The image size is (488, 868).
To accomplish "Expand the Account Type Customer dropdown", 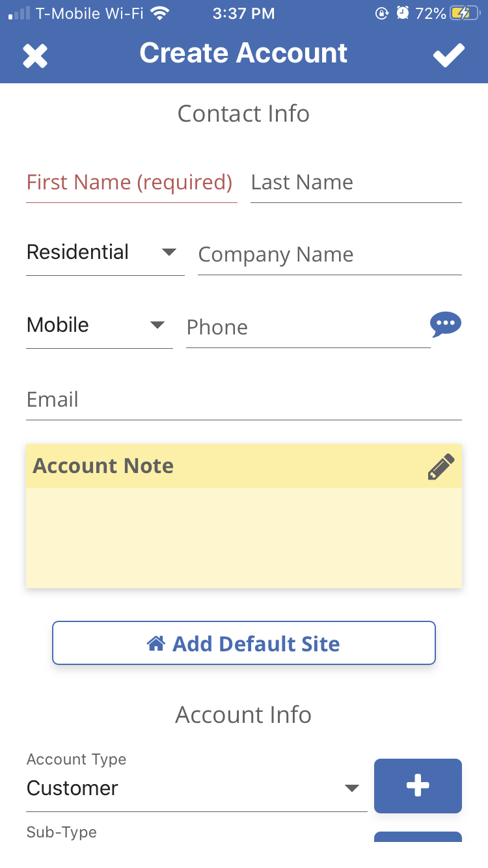I will click(x=195, y=788).
